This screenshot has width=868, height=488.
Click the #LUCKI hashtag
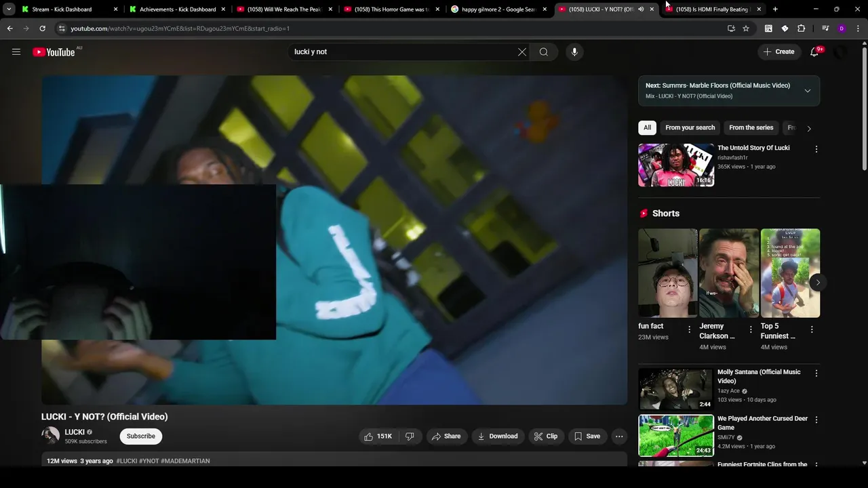click(x=127, y=461)
